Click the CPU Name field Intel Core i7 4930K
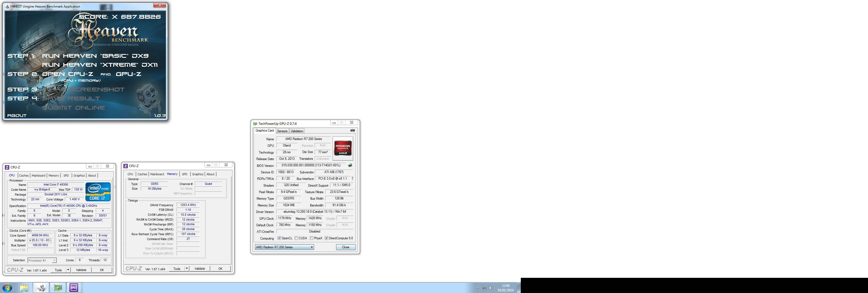868x293 pixels. click(56, 184)
